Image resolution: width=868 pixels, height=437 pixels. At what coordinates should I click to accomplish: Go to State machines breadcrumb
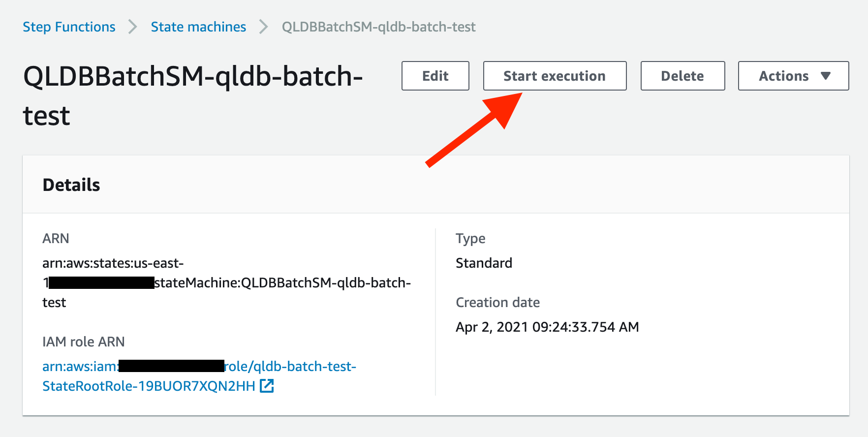198,27
